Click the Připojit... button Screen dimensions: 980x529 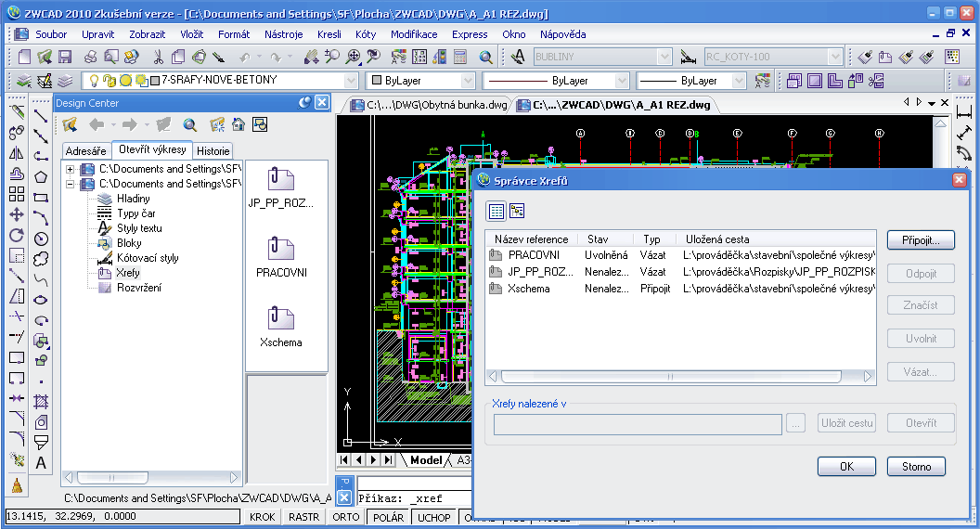click(x=920, y=240)
